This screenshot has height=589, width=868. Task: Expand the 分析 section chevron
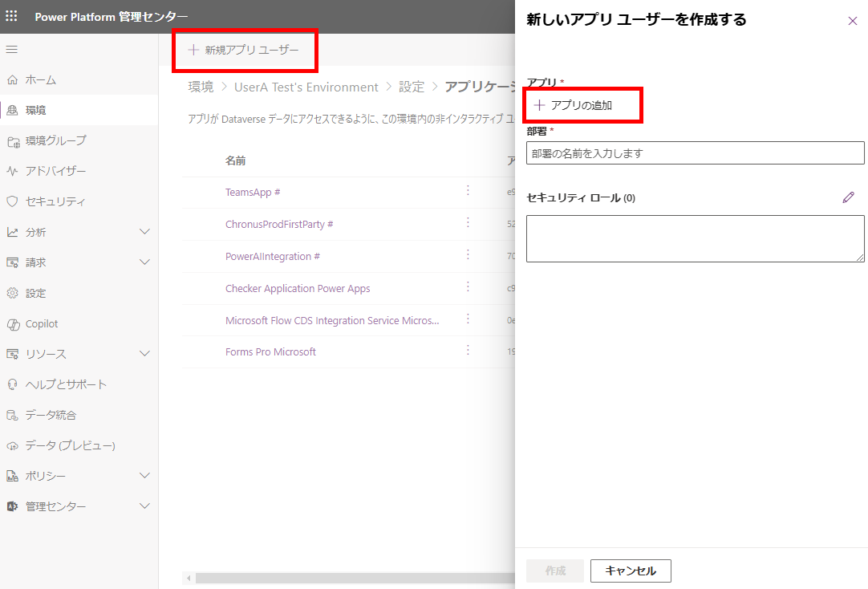tap(144, 232)
